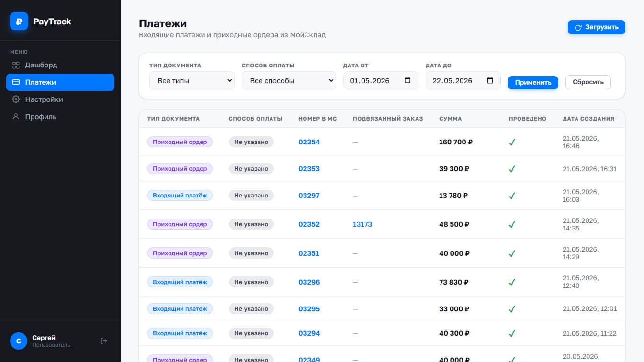
Task: Click the person icon next to Профиль
Action: tap(16, 117)
